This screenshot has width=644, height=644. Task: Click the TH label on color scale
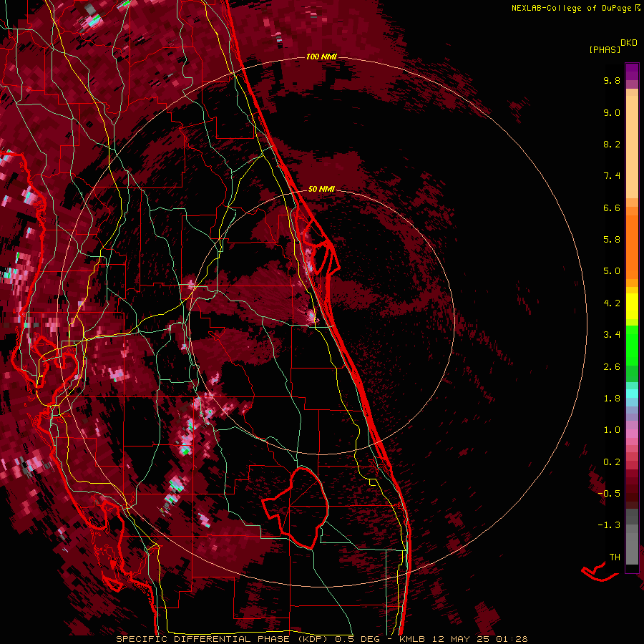(x=615, y=557)
